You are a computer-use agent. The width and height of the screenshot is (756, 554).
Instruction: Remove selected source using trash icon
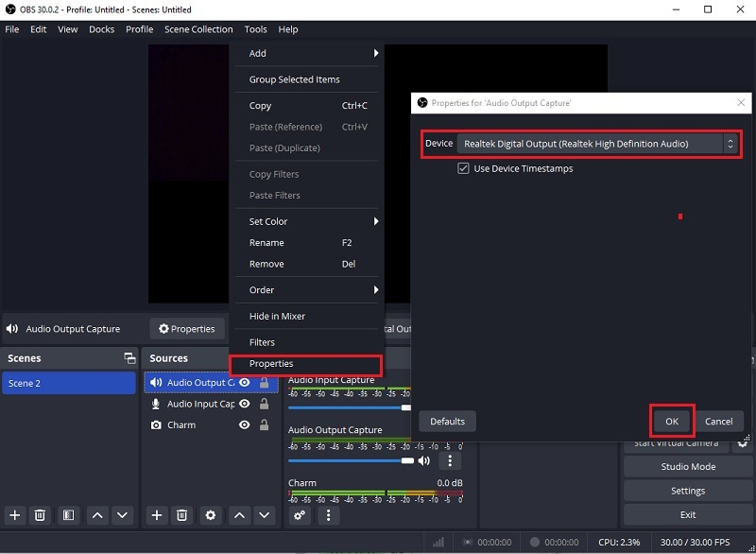[181, 515]
